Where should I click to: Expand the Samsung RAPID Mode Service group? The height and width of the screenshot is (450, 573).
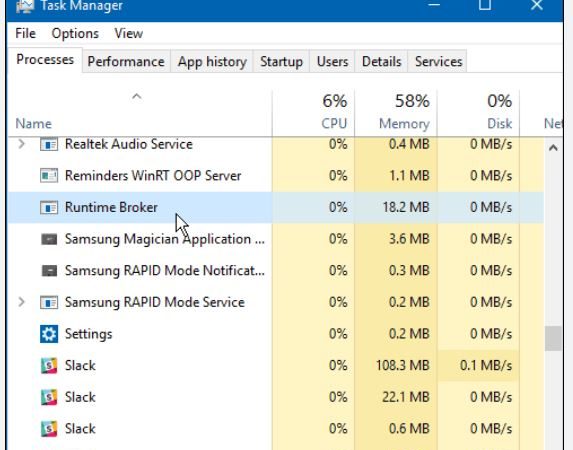[22, 302]
